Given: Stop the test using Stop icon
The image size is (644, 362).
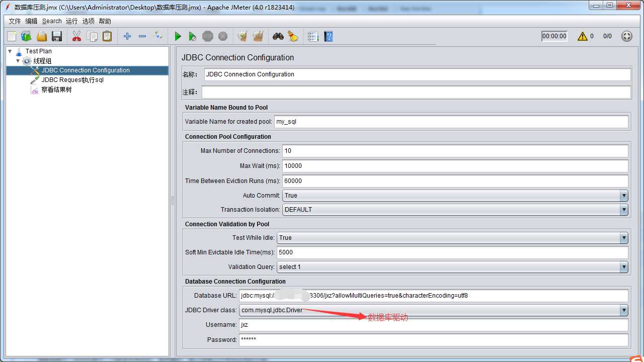Looking at the screenshot, I should 208,36.
